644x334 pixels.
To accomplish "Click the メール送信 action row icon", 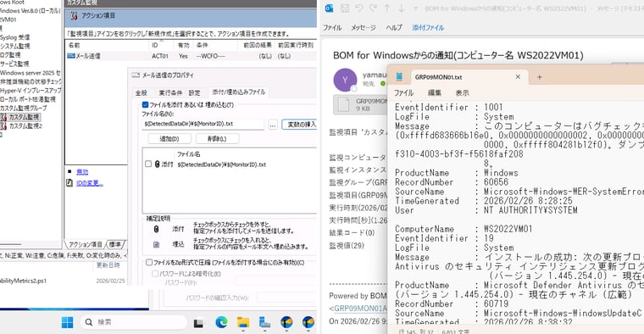I will (71, 56).
